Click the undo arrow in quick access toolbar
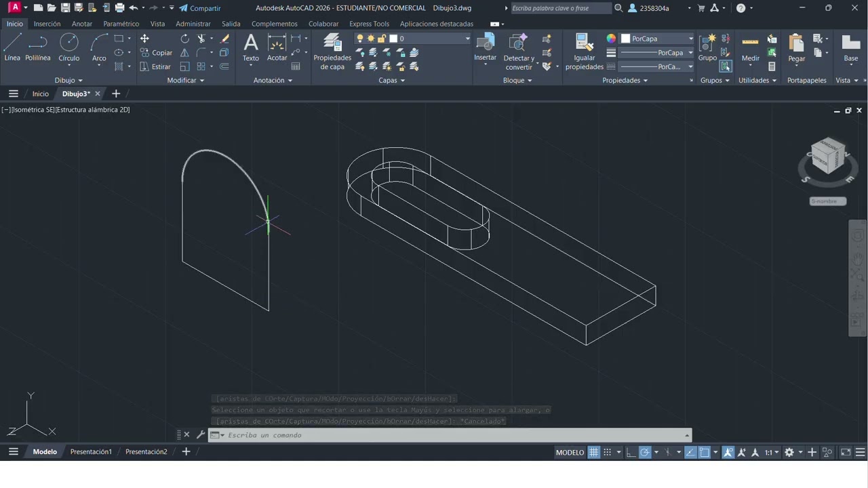The image size is (868, 488). pos(133,8)
